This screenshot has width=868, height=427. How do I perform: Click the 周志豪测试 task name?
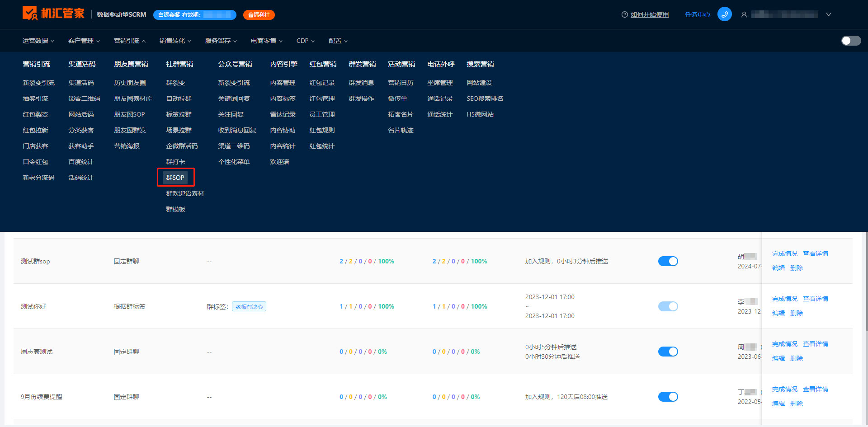point(37,352)
